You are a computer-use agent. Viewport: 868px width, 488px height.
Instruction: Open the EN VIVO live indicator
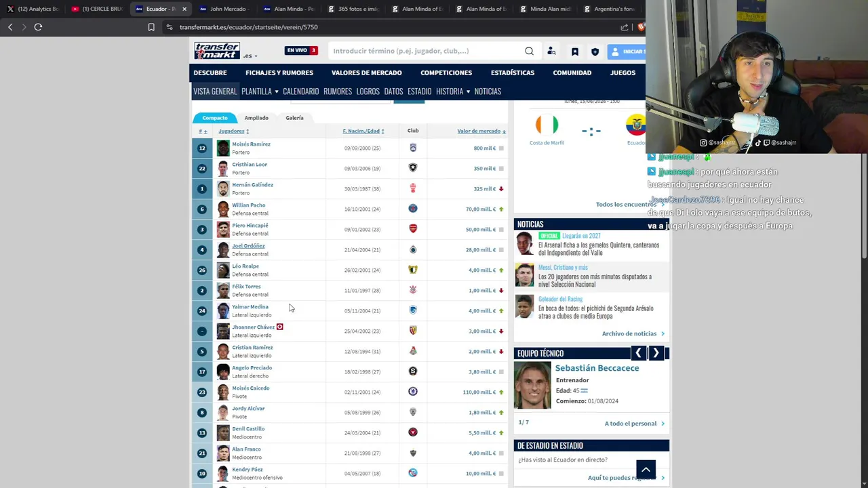(x=301, y=50)
